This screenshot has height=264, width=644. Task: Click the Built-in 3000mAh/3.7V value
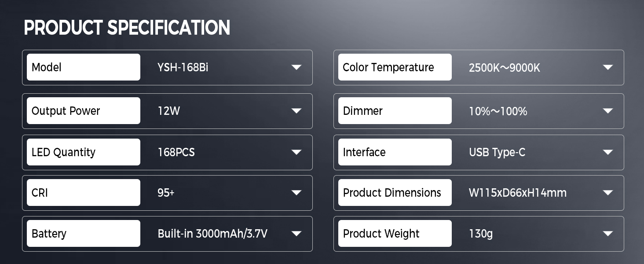click(212, 234)
